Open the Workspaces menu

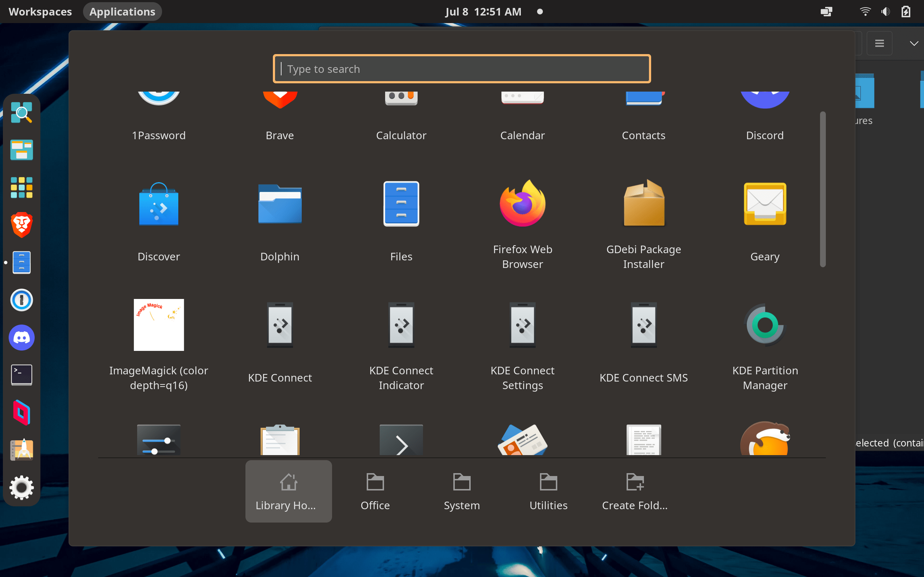coord(40,12)
